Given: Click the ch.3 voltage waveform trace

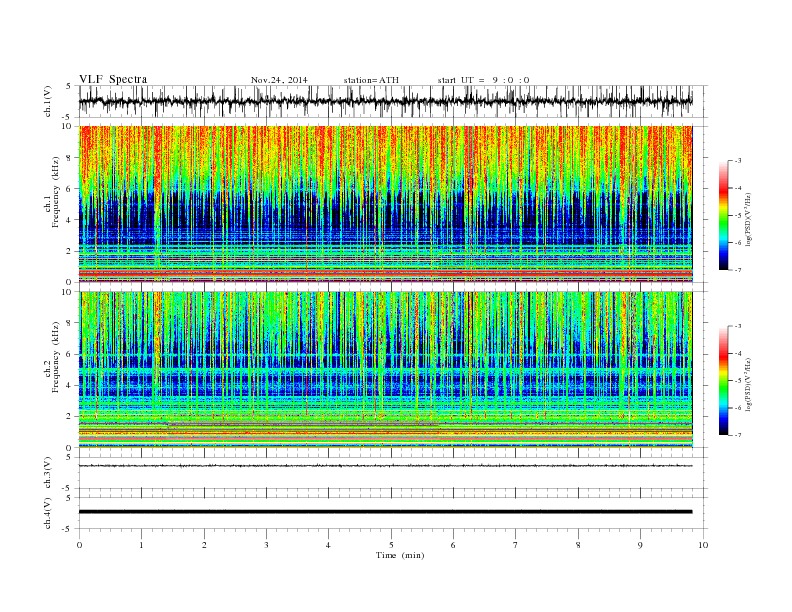Looking at the screenshot, I should coord(385,466).
